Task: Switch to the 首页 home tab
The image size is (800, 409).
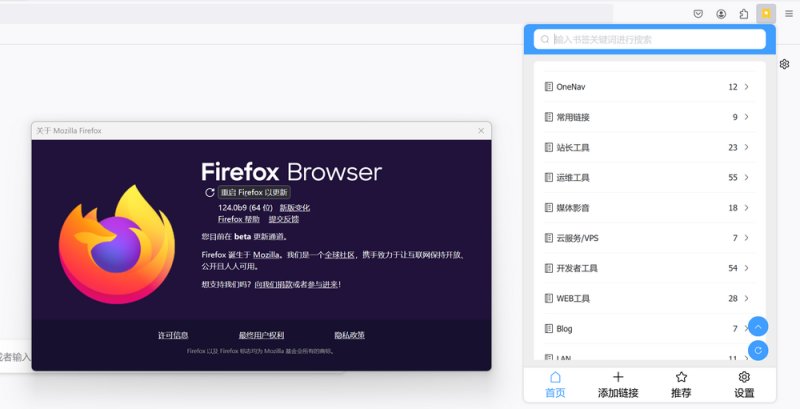Action: click(x=555, y=385)
